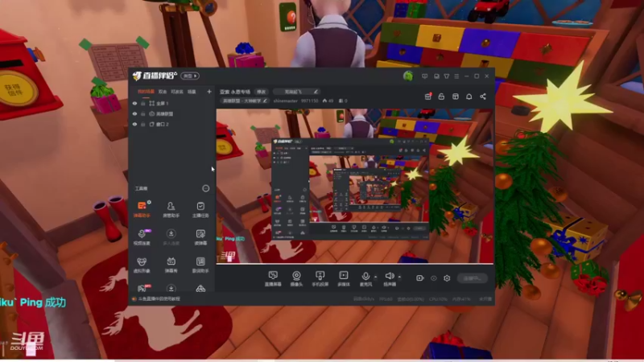644x362 pixels.
Task: Mute the 麦克风 microphone
Action: [x=365, y=278]
